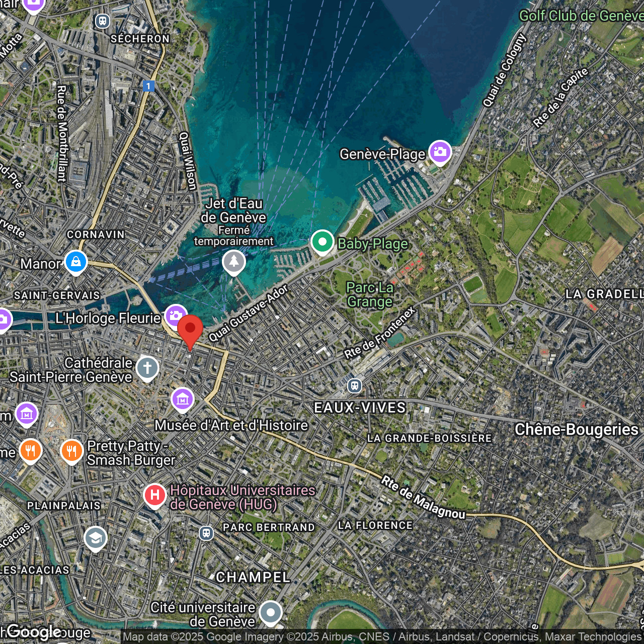
Task: Open Pretty Patty Smash Burger restaurant icon
Action: click(71, 451)
